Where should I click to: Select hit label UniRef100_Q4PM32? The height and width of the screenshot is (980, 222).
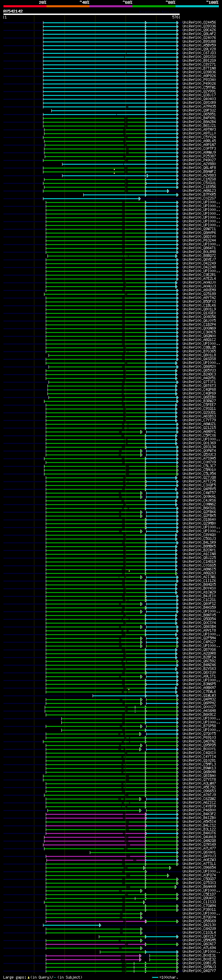[x=199, y=699]
